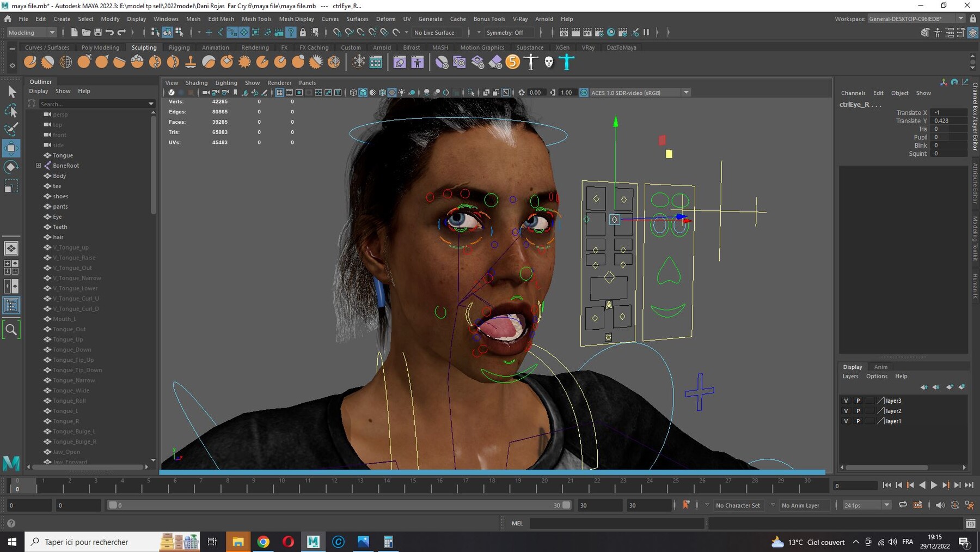Click the Open scene folder icon
This screenshot has height=552, width=980.
click(x=86, y=33)
